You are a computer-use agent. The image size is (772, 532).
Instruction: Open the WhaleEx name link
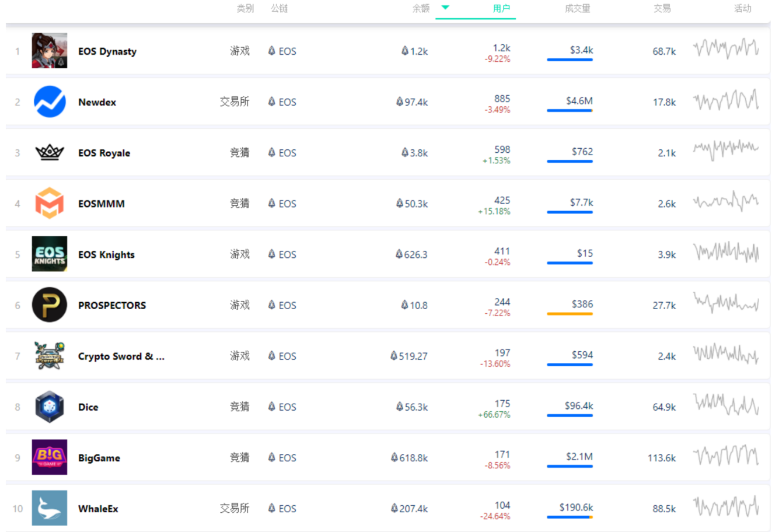(98, 509)
